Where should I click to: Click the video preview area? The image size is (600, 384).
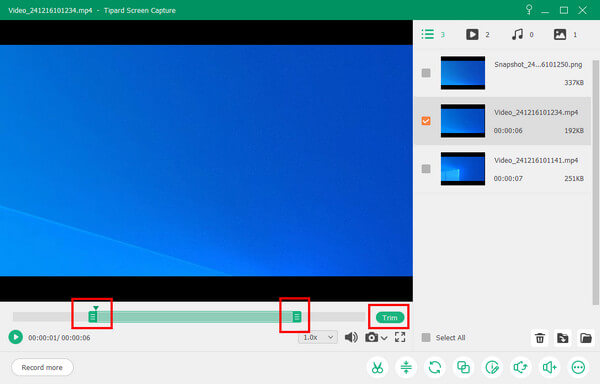pos(206,161)
